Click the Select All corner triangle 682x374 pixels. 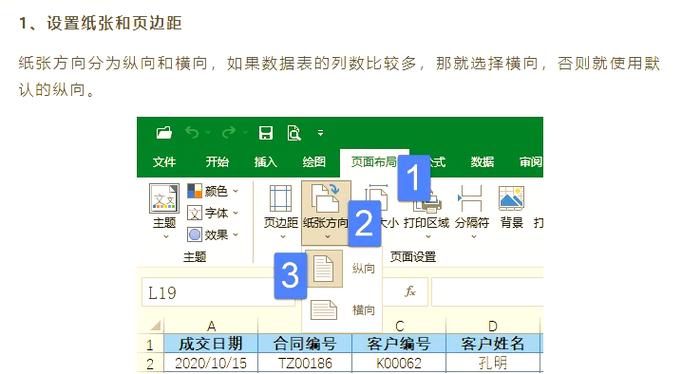(155, 325)
